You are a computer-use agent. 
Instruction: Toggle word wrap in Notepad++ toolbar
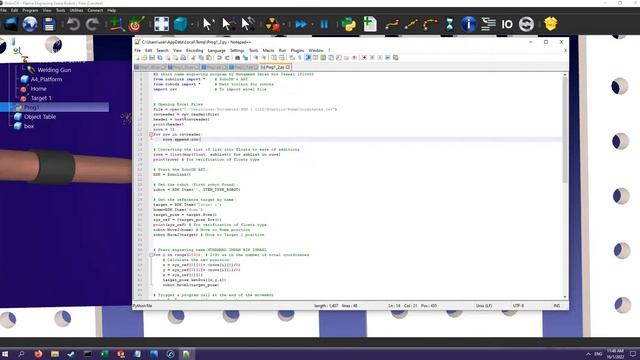[292, 58]
